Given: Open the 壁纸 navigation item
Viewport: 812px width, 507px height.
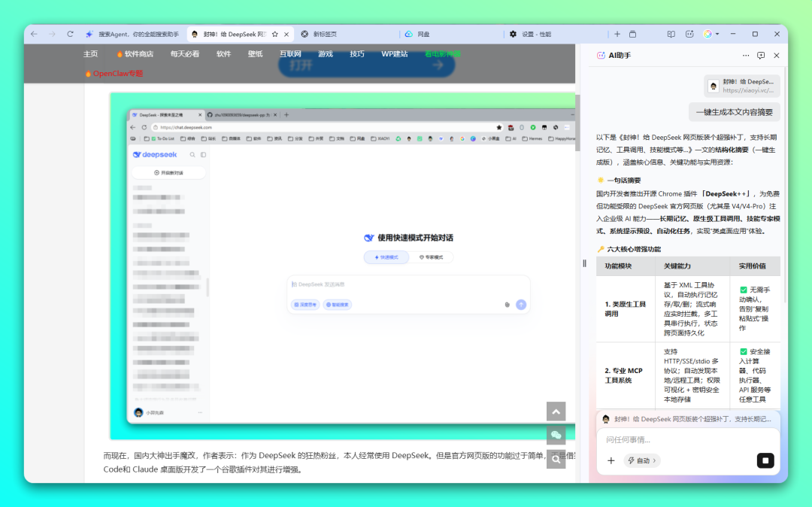Looking at the screenshot, I should tap(256, 54).
